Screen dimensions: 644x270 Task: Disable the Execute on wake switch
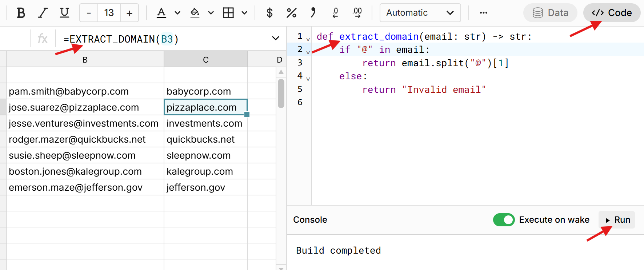[504, 220]
